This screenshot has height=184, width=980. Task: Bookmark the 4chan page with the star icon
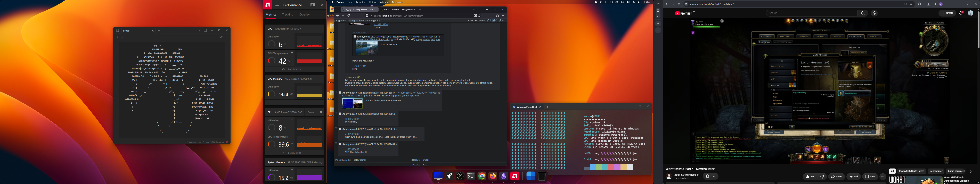click(x=479, y=16)
